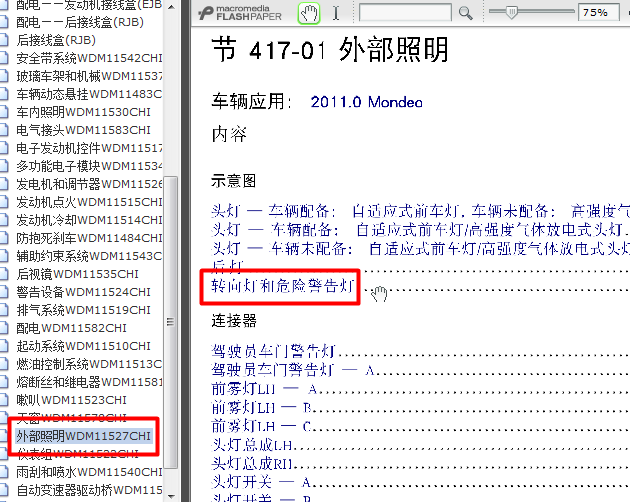Click the 75% zoom percentage field

pyautogui.click(x=598, y=12)
